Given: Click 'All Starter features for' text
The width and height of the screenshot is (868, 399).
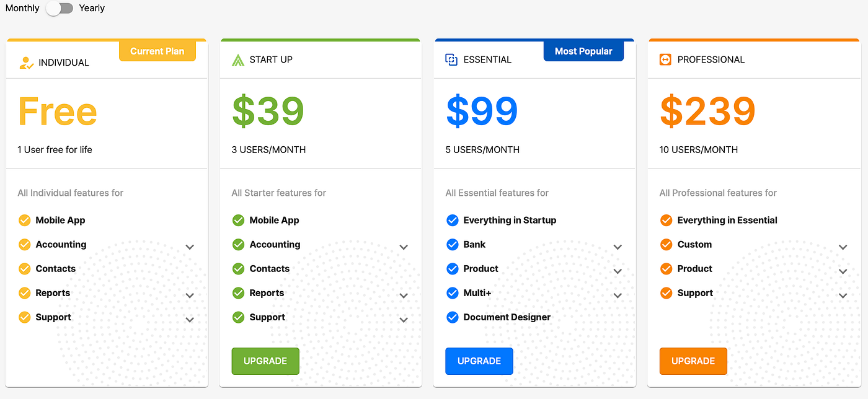Looking at the screenshot, I should coord(279,193).
